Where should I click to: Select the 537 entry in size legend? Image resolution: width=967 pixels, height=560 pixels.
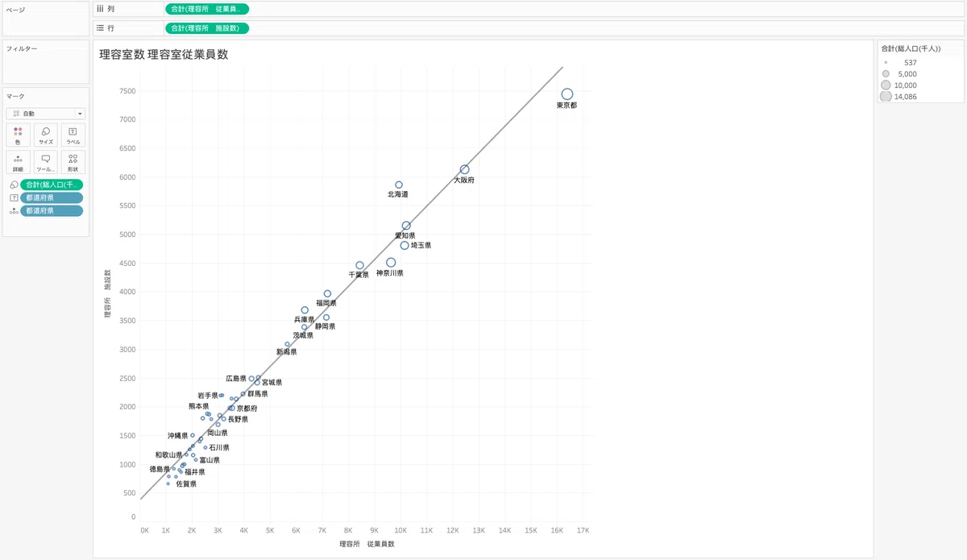910,62
